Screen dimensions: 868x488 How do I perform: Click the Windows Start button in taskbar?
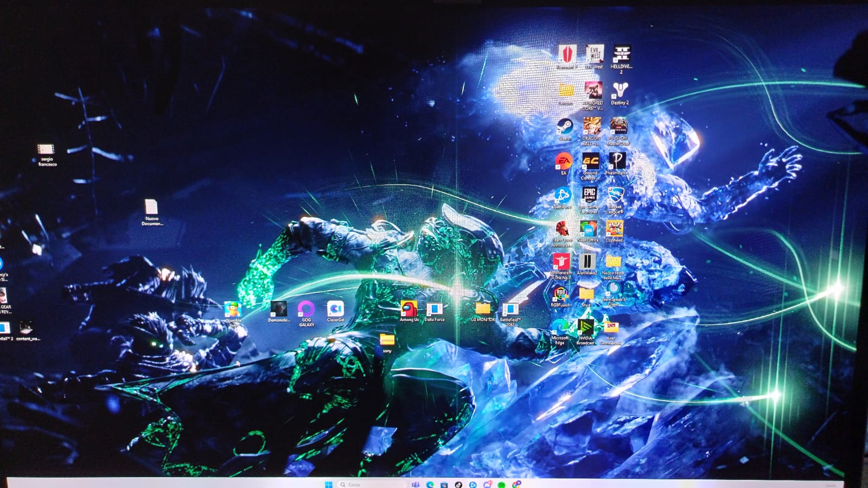[328, 484]
